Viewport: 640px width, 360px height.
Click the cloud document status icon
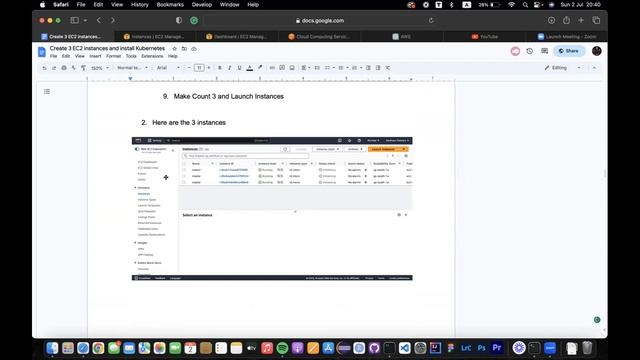pyautogui.click(x=194, y=49)
